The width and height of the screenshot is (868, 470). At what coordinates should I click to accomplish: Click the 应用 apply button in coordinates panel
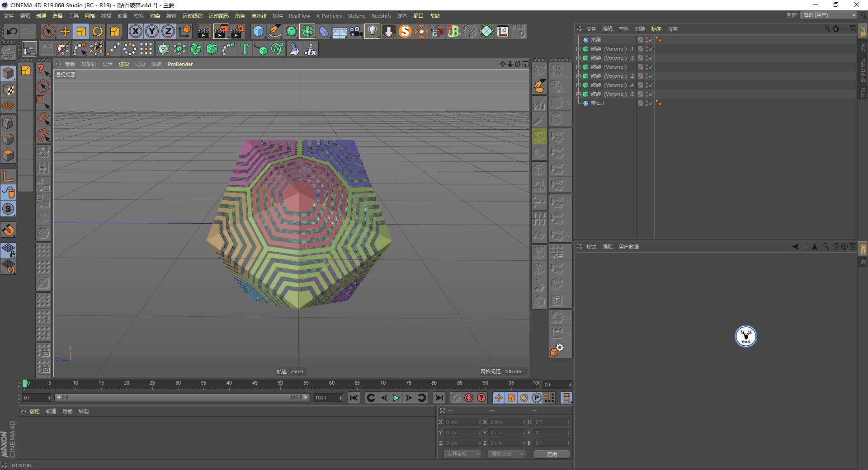pyautogui.click(x=551, y=454)
